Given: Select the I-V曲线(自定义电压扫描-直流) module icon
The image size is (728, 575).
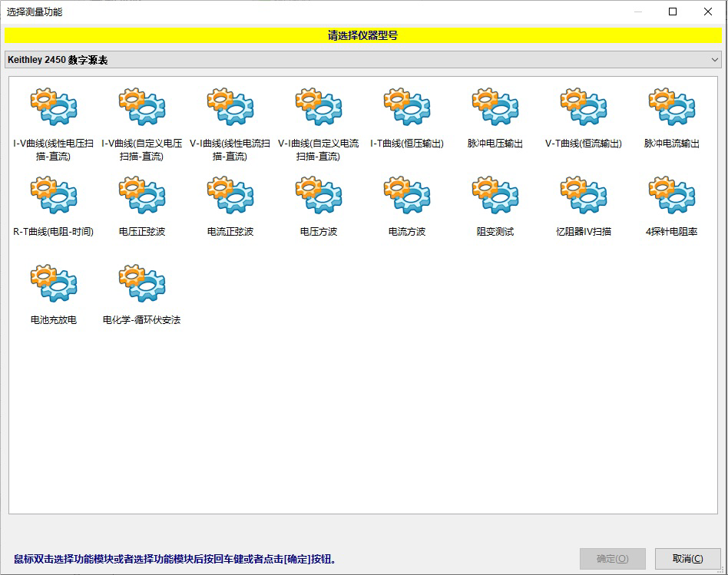Looking at the screenshot, I should (142, 107).
